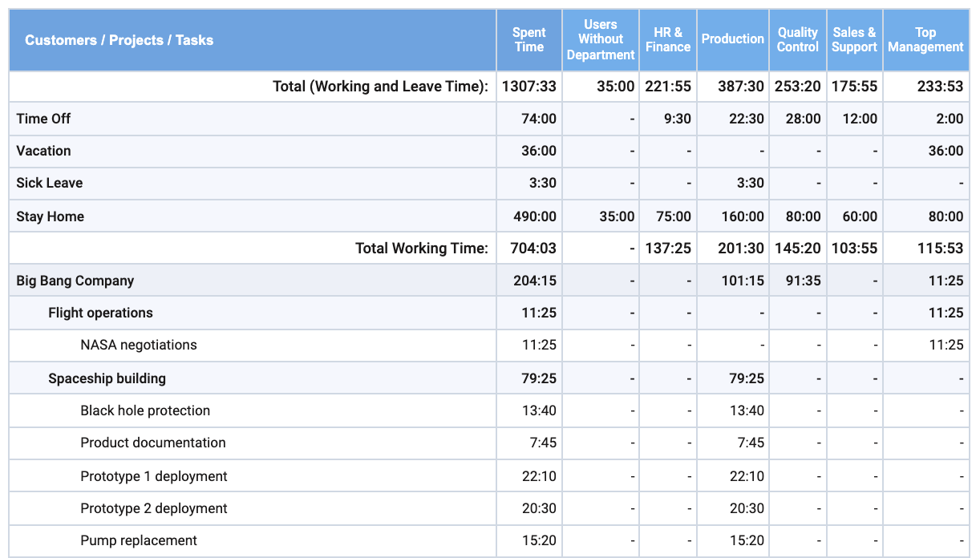Select the Sick Leave row

[x=46, y=183]
